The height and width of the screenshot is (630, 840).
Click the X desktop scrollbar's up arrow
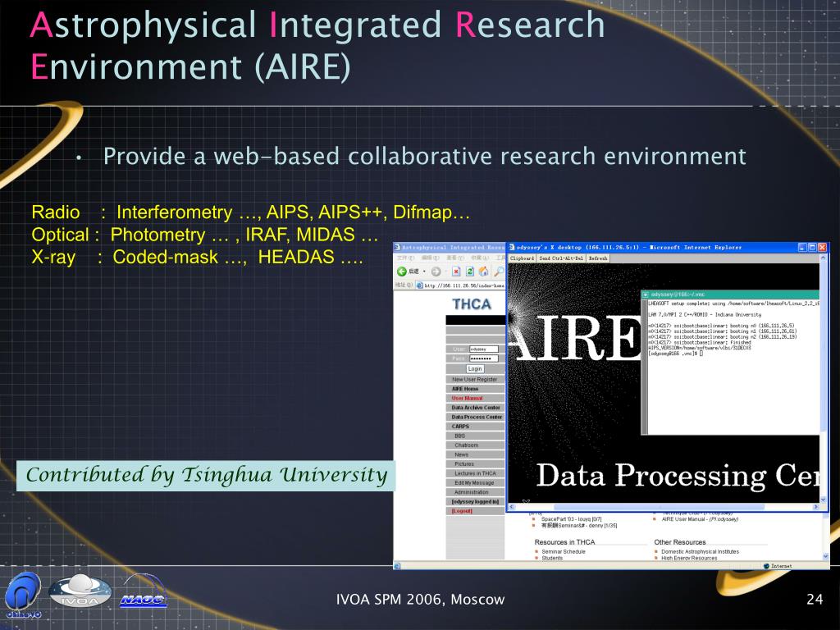[824, 258]
